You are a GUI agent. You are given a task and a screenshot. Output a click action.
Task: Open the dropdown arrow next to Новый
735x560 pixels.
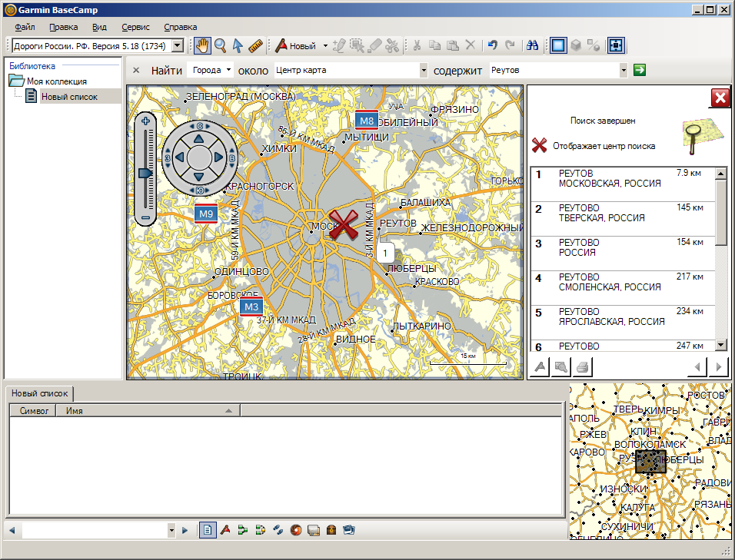tap(325, 45)
